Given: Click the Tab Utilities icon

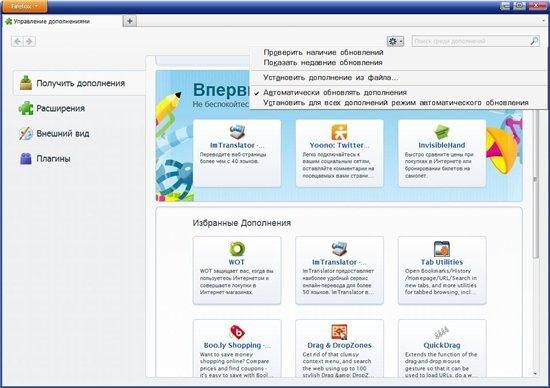Looking at the screenshot, I should [442, 249].
